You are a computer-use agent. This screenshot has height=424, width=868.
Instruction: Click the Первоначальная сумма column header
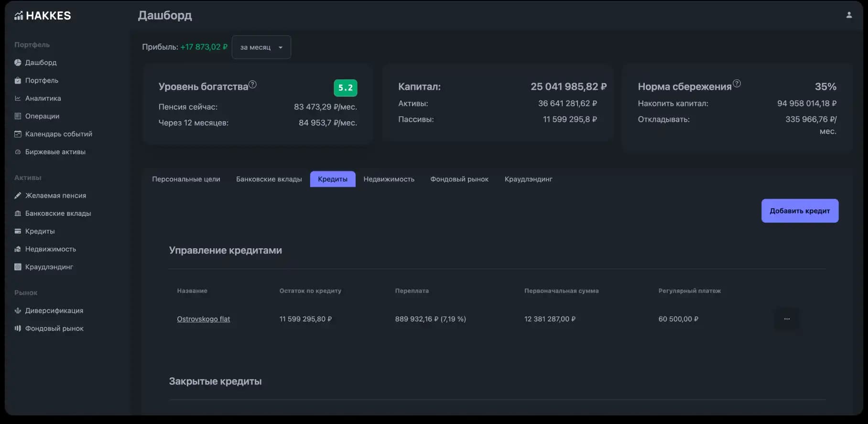(x=561, y=291)
